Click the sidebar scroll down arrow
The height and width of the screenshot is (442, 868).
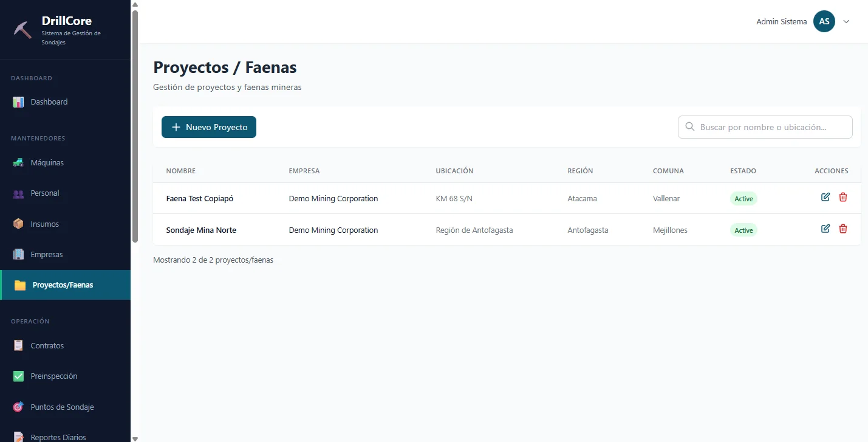(135, 438)
